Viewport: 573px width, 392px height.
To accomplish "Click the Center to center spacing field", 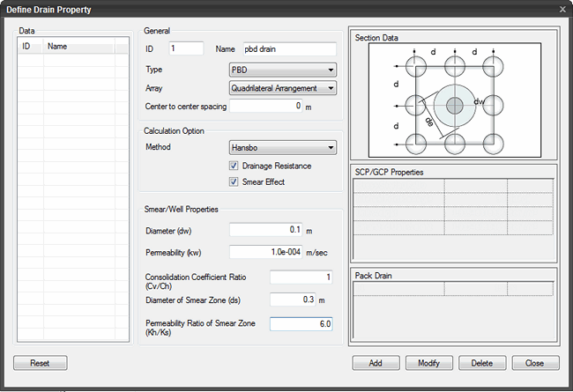I will point(265,107).
